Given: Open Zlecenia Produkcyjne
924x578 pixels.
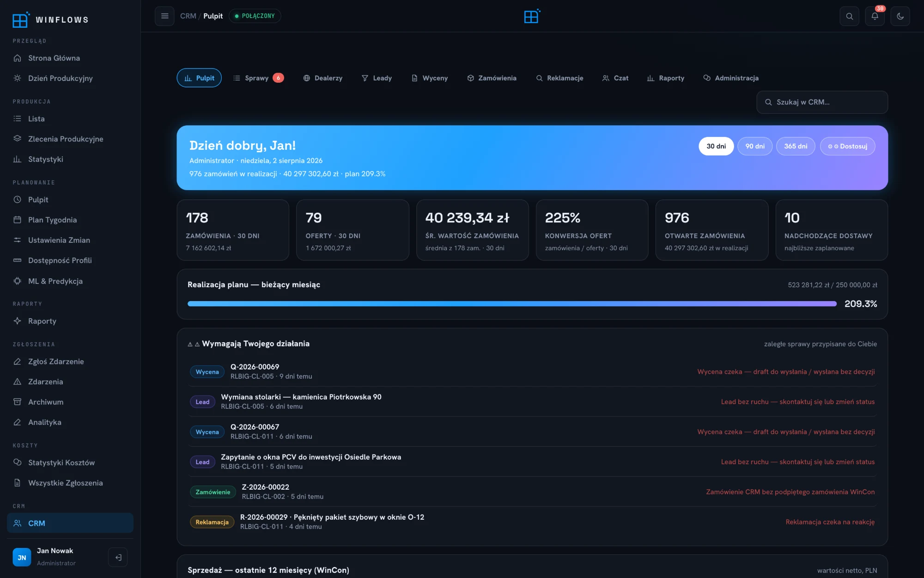Looking at the screenshot, I should click(70, 139).
